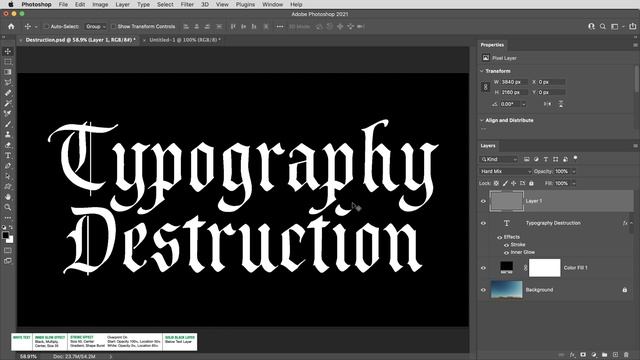The width and height of the screenshot is (640, 360).
Task: Open the Layers panel menu icon
Action: [x=635, y=146]
